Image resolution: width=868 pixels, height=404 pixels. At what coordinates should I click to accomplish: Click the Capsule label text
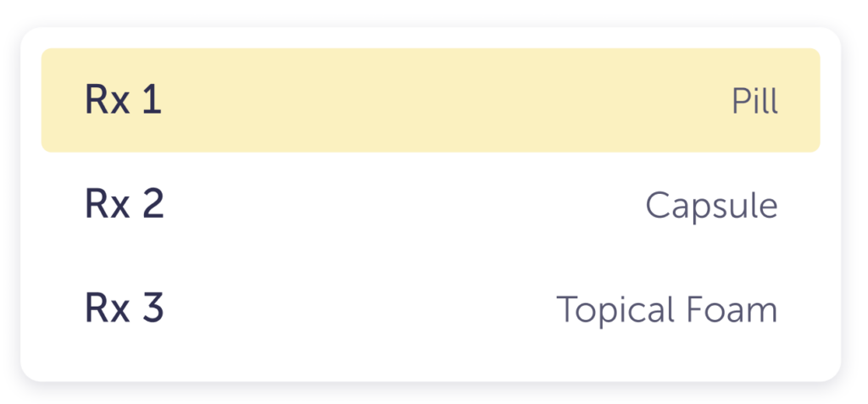[x=711, y=206]
